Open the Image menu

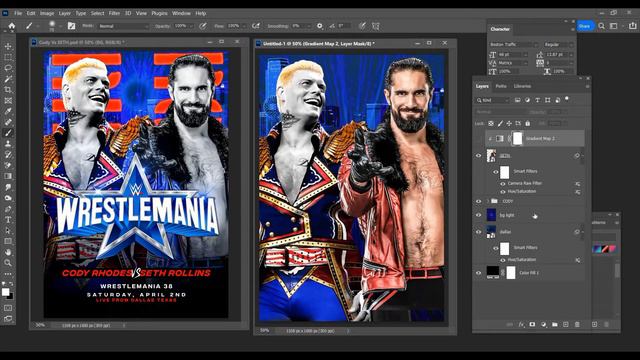pyautogui.click(x=47, y=13)
